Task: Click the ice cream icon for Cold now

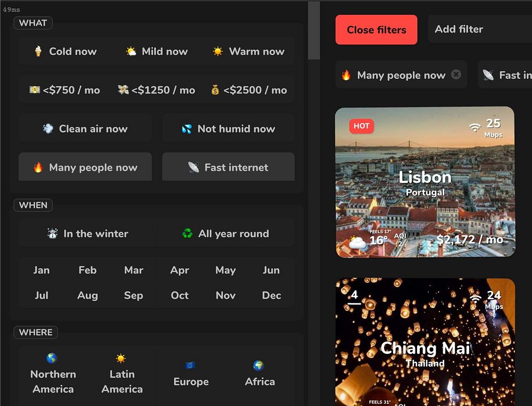Action: [38, 51]
